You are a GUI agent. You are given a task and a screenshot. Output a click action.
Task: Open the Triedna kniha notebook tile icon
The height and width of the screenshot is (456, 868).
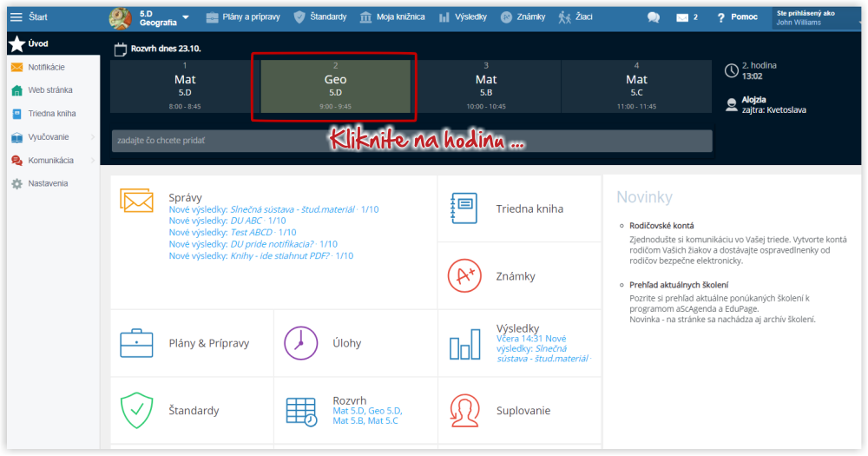click(x=464, y=208)
